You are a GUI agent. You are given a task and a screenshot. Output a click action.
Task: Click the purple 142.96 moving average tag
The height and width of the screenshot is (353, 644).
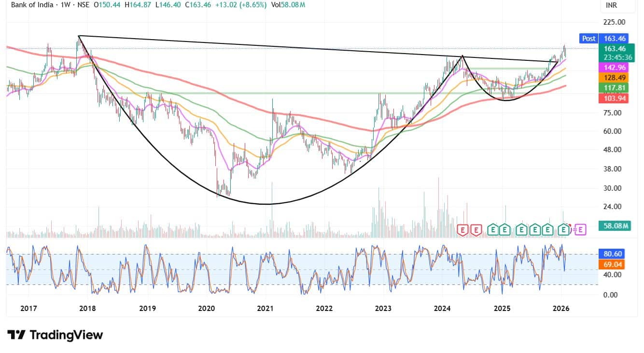[x=615, y=67]
